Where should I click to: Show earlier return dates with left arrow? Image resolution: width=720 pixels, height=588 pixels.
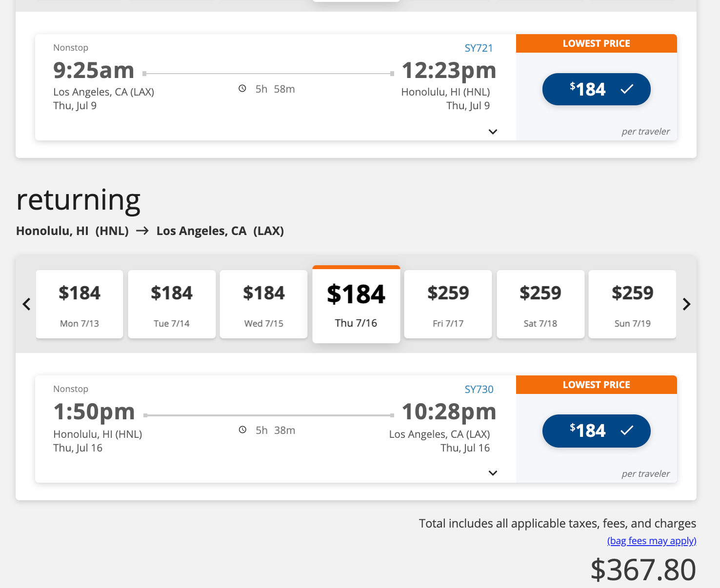27,304
